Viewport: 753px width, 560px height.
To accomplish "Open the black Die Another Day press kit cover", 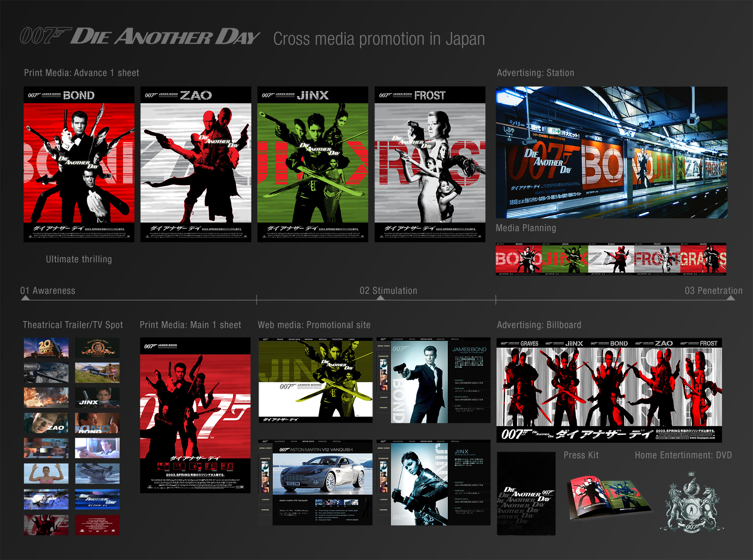I will pos(526,493).
